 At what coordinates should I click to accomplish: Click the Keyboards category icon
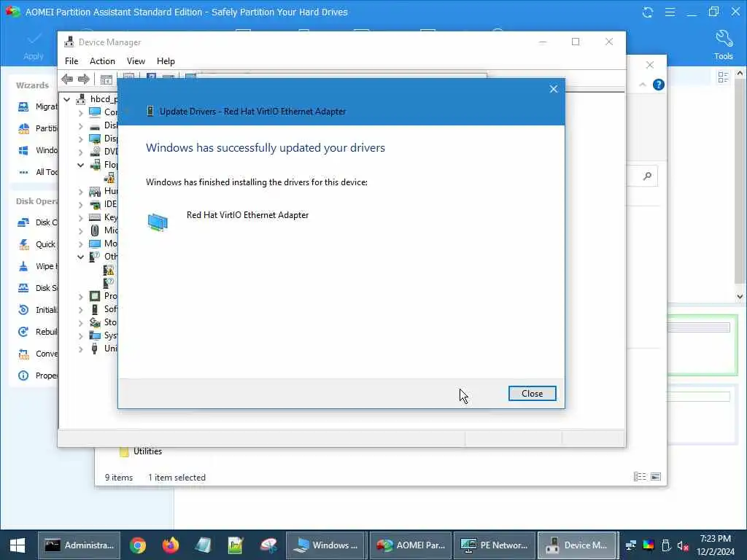[96, 217]
